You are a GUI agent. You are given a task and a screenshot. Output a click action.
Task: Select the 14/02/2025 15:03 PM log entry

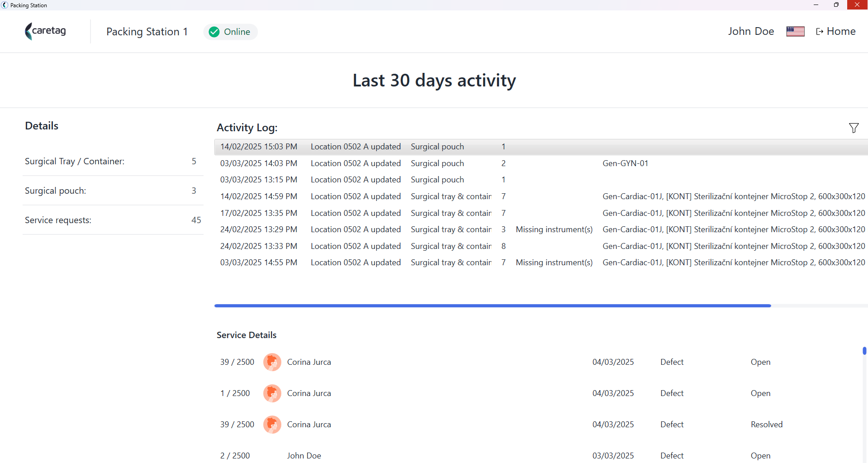click(541, 147)
